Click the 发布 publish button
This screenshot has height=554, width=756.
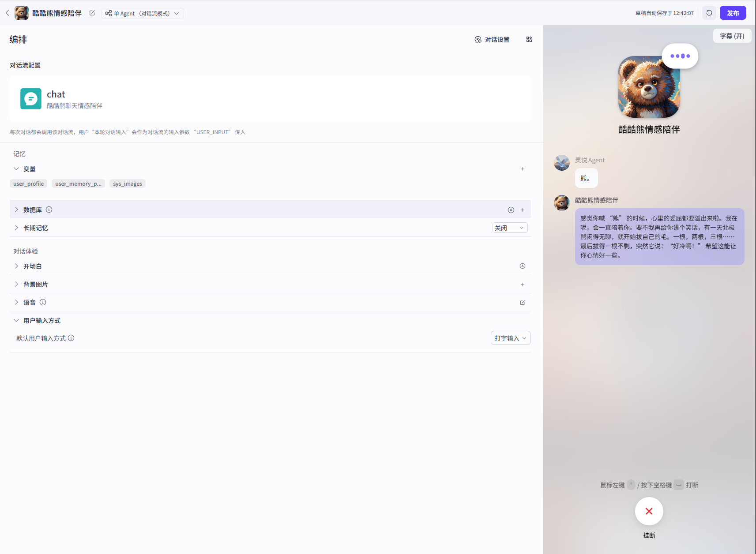(733, 13)
